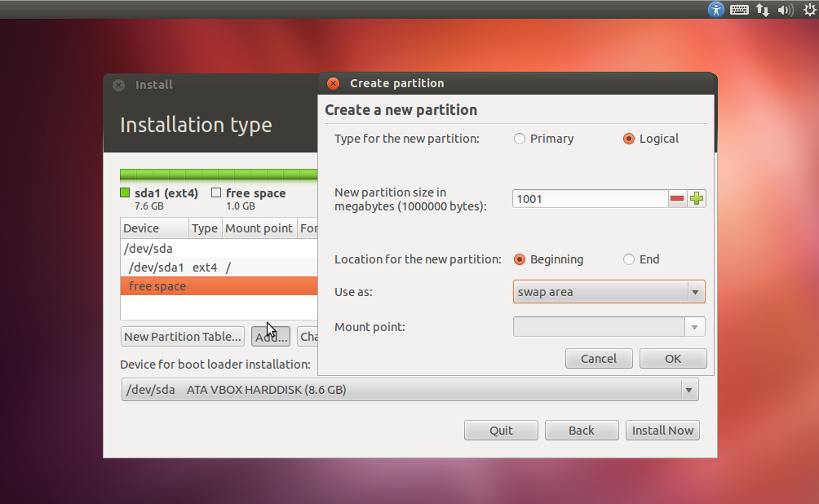Sort by Type column header

205,228
